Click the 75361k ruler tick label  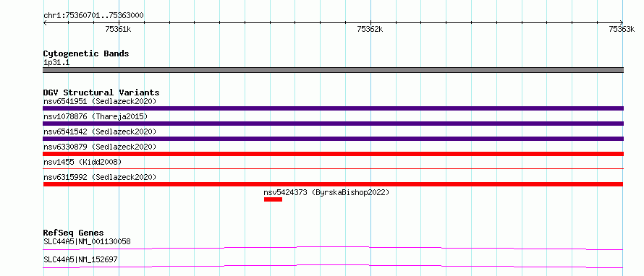pyautogui.click(x=118, y=29)
